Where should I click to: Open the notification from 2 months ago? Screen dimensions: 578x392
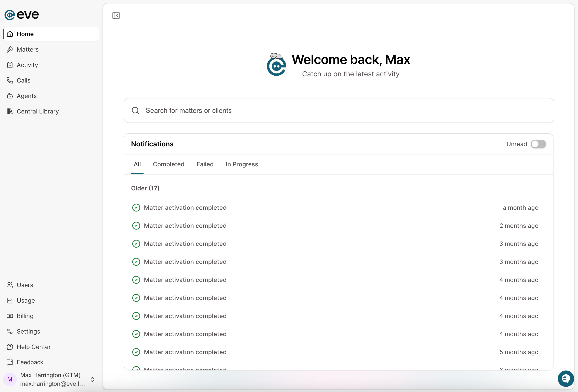tap(338, 226)
